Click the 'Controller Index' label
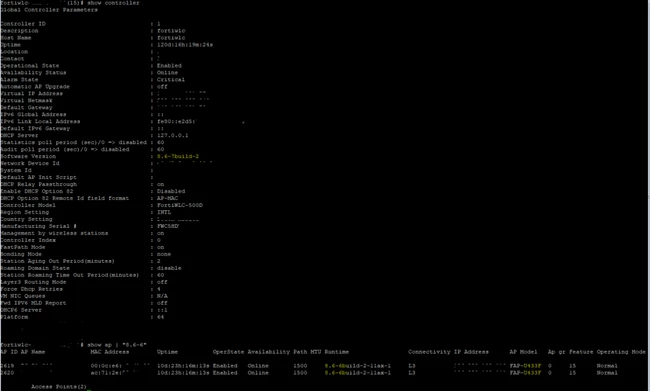Screen dimensions: 650x391 28,240
